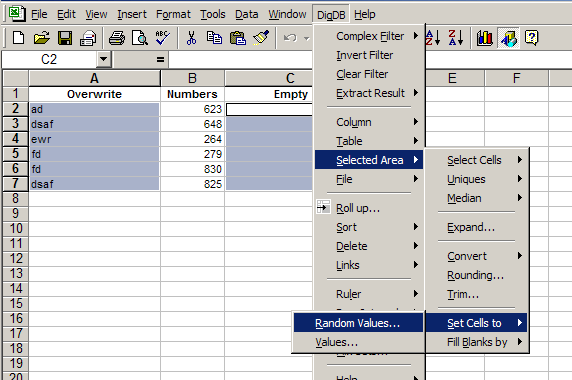Screen dimensions: 572x380
Task: Expand the Complex Filter submenu
Action: click(369, 36)
